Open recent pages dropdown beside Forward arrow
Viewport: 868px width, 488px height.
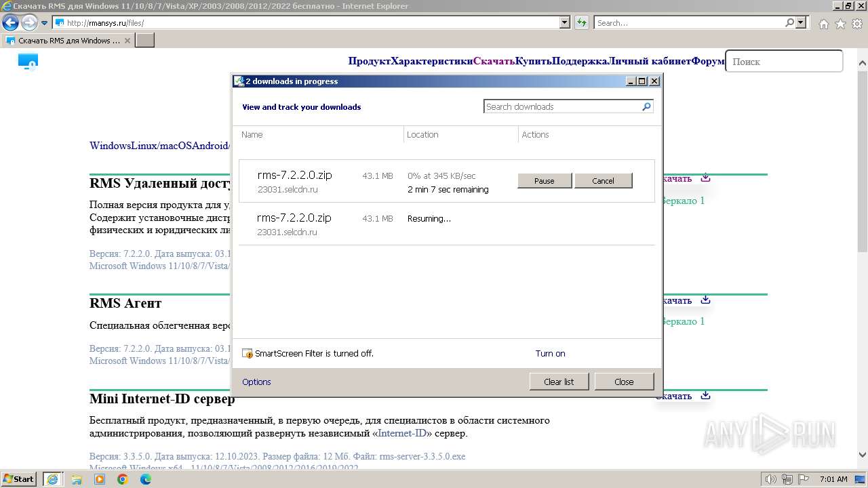tap(45, 23)
